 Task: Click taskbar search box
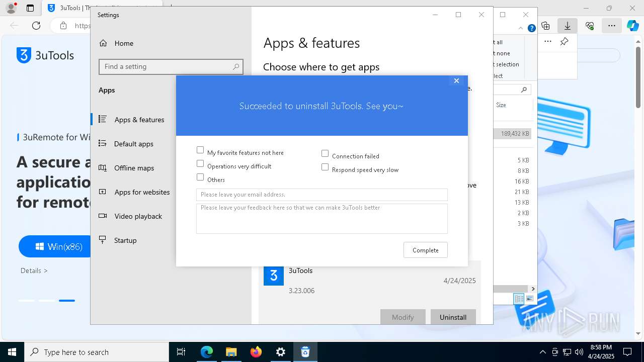[x=97, y=352]
